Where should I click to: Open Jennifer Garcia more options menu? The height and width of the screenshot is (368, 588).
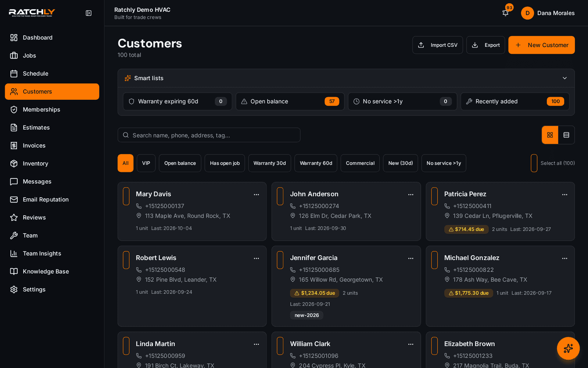[411, 258]
